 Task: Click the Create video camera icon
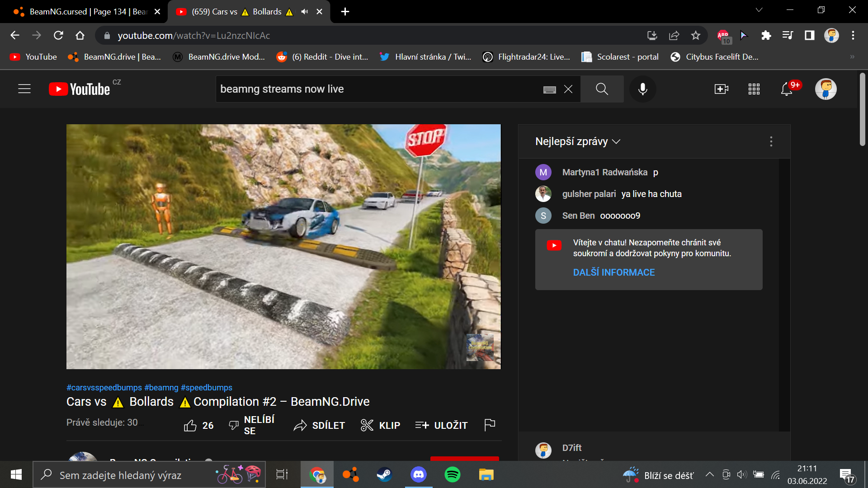pyautogui.click(x=721, y=89)
